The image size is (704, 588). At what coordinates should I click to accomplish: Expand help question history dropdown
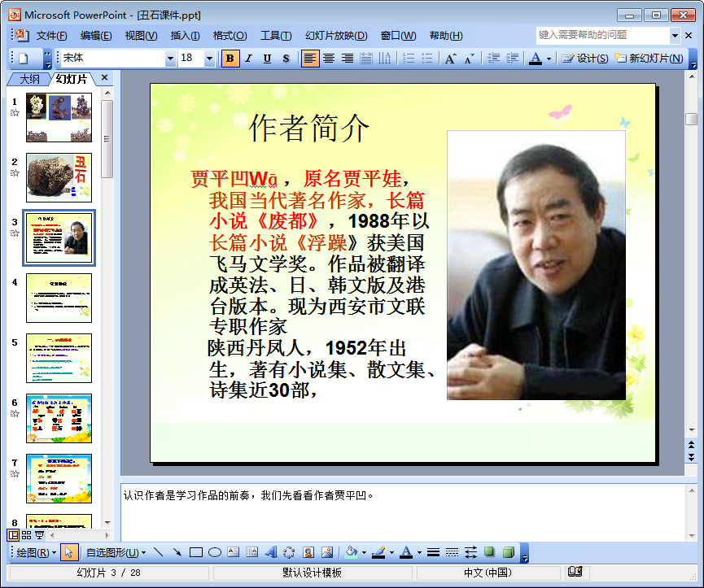tap(675, 36)
